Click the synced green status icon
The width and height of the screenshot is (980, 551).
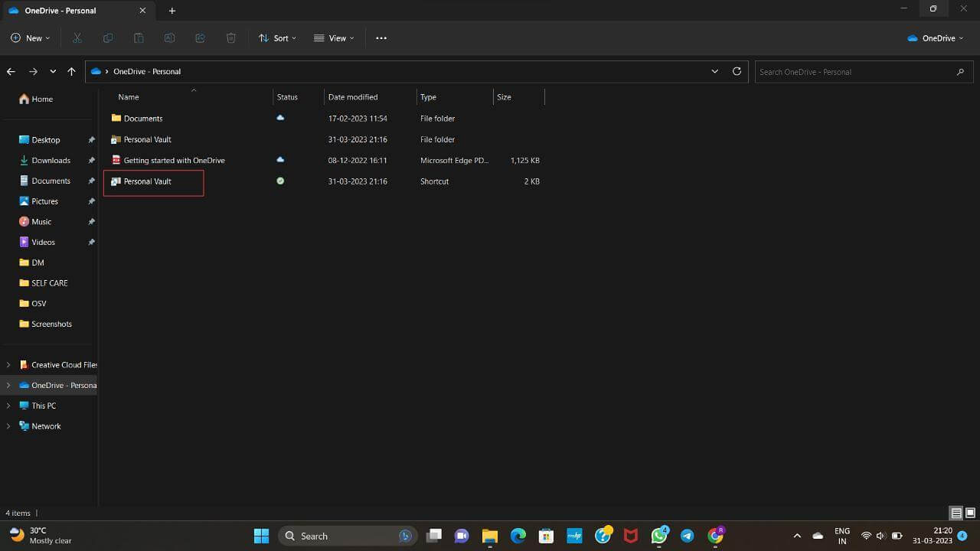[x=280, y=181]
